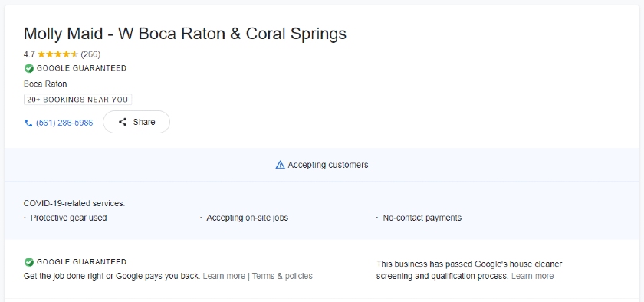Click Protective gear used item
The image size is (644, 302).
pyautogui.click(x=68, y=218)
